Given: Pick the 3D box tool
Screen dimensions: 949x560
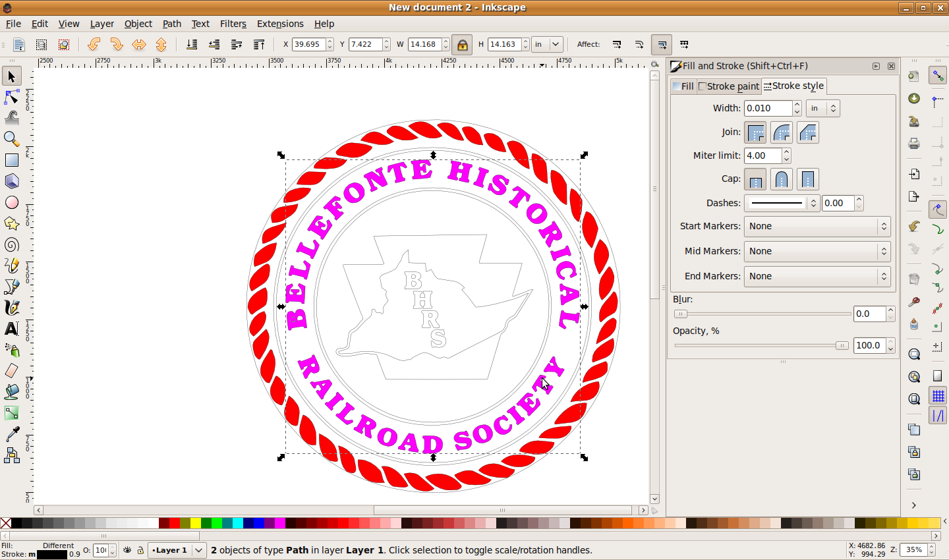Looking at the screenshot, I should [x=12, y=181].
